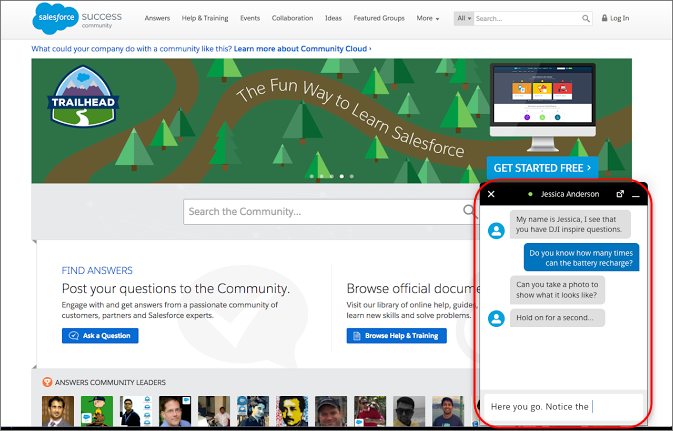The image size is (673, 431).
Task: Click the agent avatar by Hold on message
Action: [x=496, y=318]
